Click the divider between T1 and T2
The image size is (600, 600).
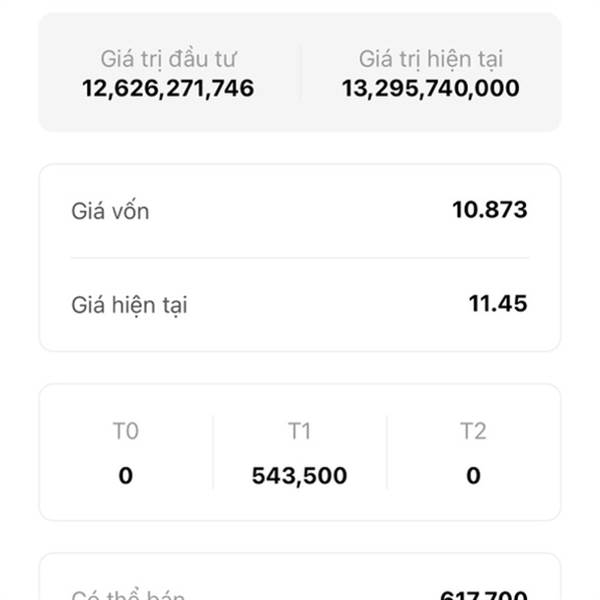(x=387, y=452)
